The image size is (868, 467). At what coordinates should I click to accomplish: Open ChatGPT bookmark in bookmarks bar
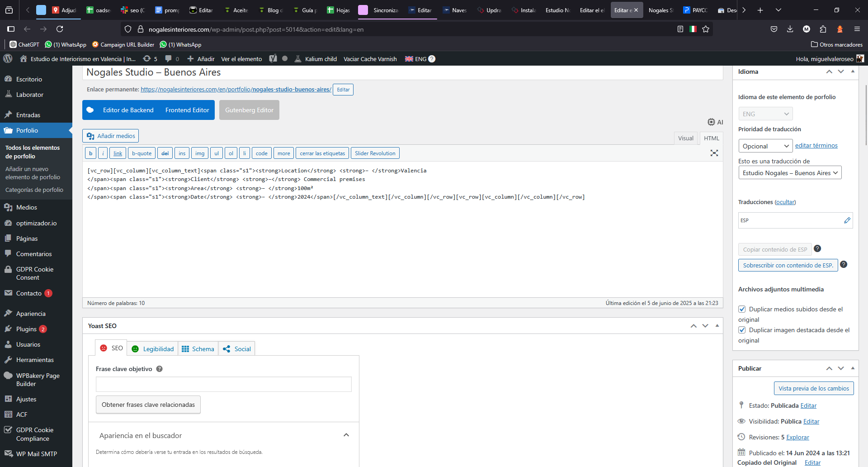click(x=24, y=44)
